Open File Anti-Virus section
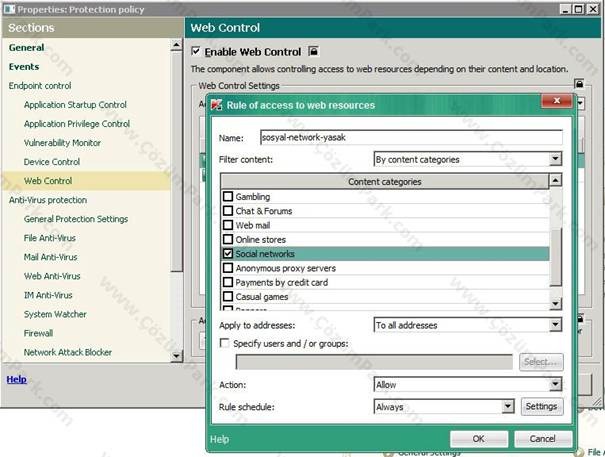This screenshot has width=605, height=457. pyautogui.click(x=50, y=238)
